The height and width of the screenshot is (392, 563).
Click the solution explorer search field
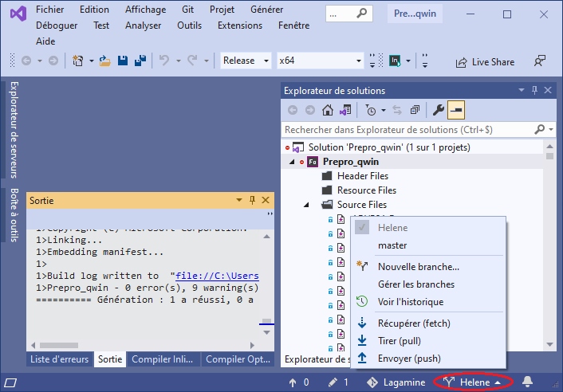coord(407,129)
